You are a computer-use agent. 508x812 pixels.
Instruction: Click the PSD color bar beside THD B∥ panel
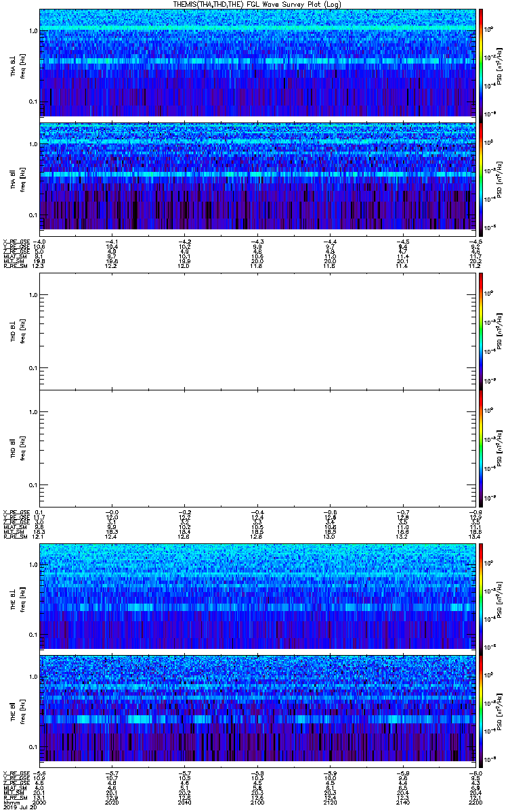coord(481,449)
